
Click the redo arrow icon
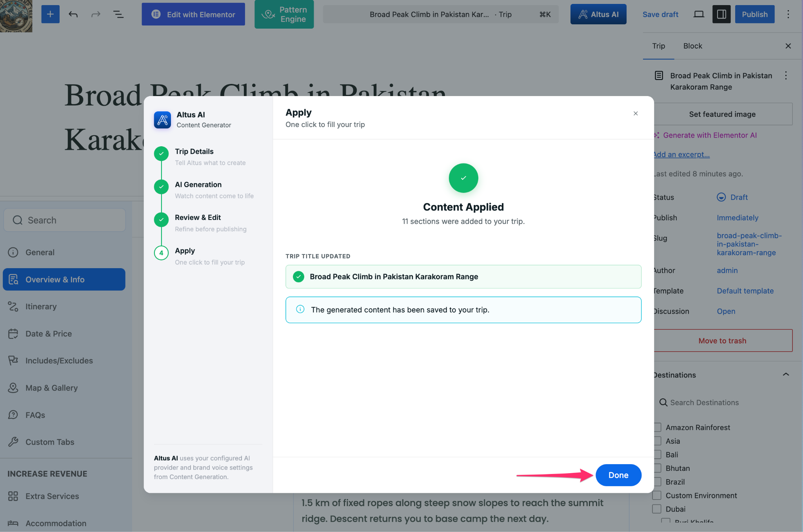point(96,15)
